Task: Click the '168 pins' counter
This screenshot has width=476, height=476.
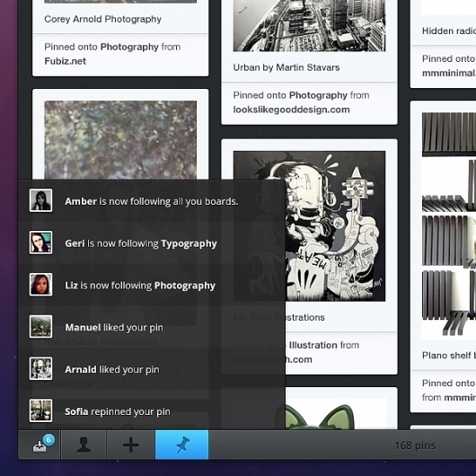Action: (415, 445)
